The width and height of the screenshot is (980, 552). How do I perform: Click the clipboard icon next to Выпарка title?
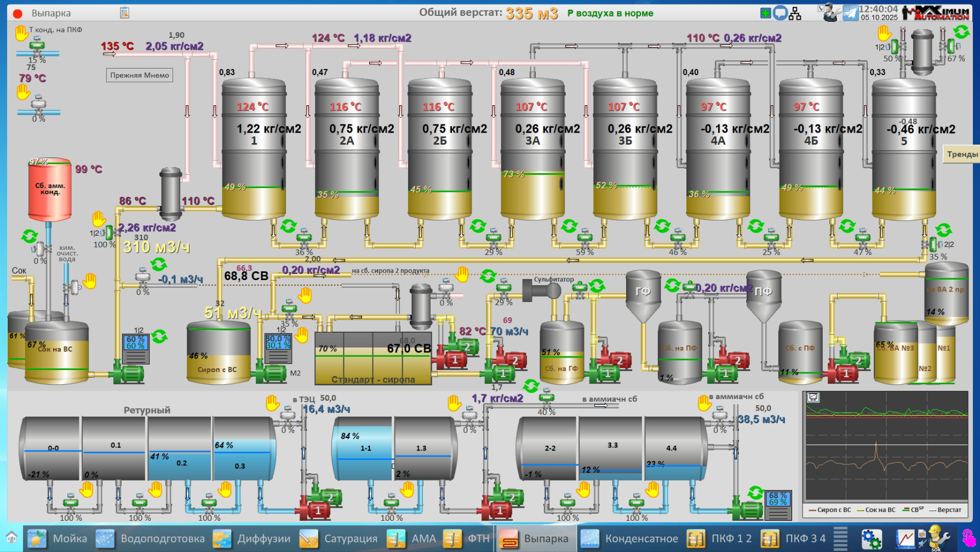(x=124, y=13)
